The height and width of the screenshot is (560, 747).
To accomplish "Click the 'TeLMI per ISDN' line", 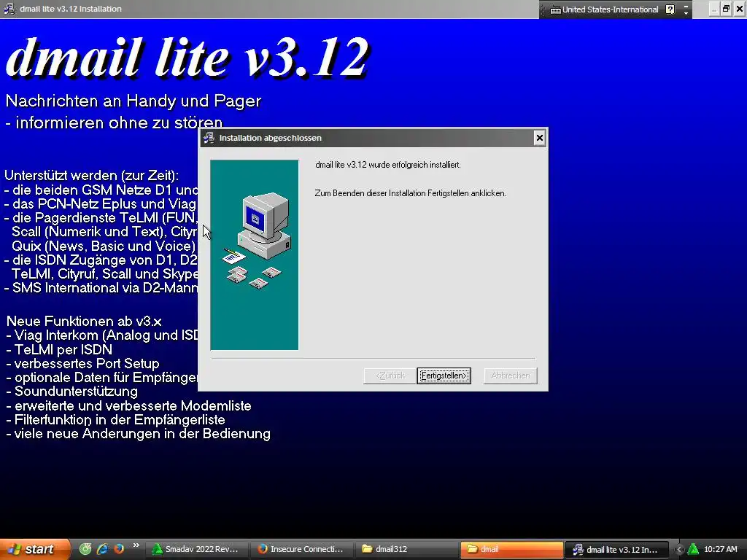I will pos(60,349).
